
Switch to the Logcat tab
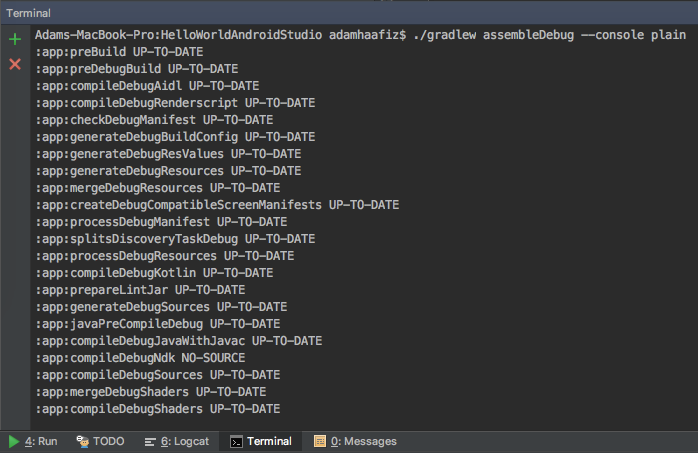[x=177, y=441]
